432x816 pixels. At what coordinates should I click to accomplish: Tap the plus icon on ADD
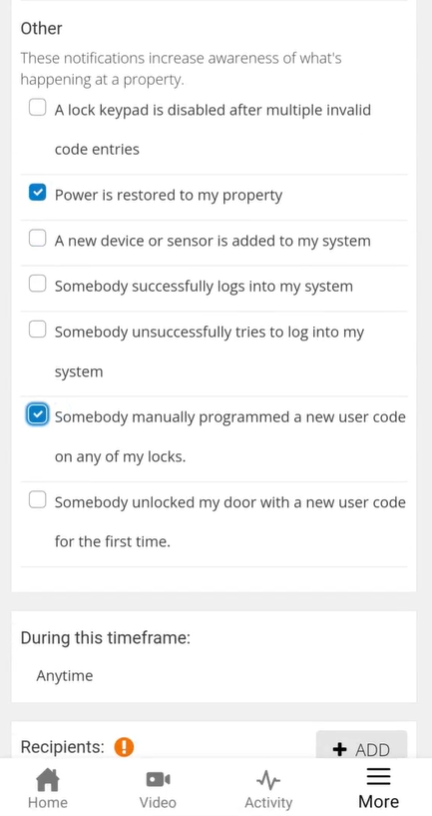(x=339, y=749)
